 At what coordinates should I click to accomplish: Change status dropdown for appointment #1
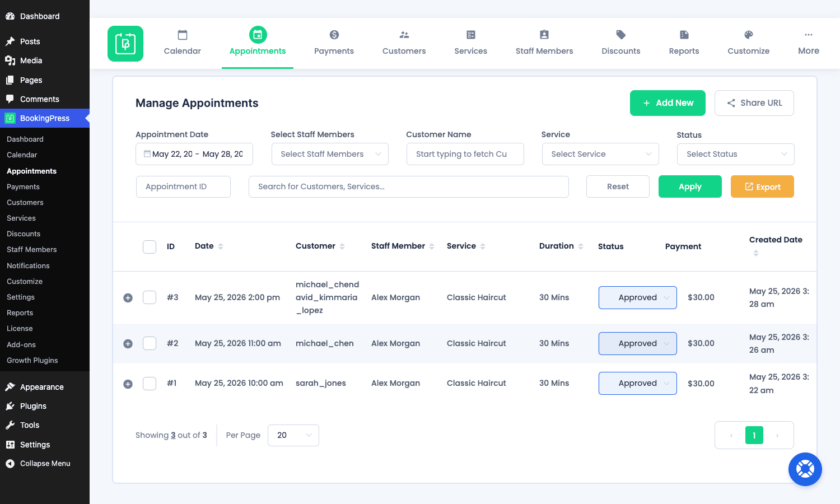[638, 383]
